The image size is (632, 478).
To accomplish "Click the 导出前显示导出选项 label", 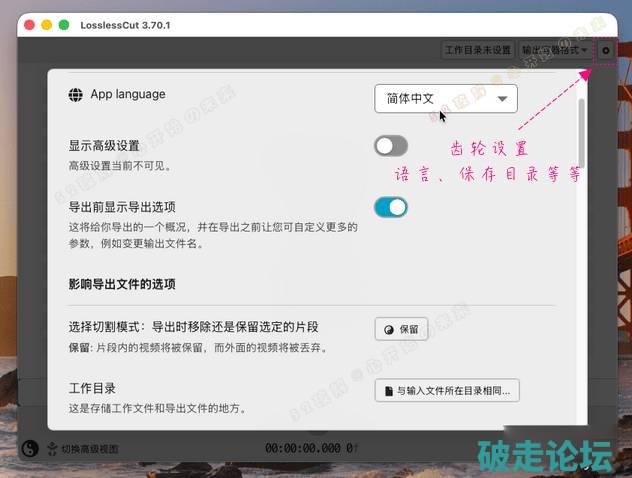I will (x=122, y=207).
